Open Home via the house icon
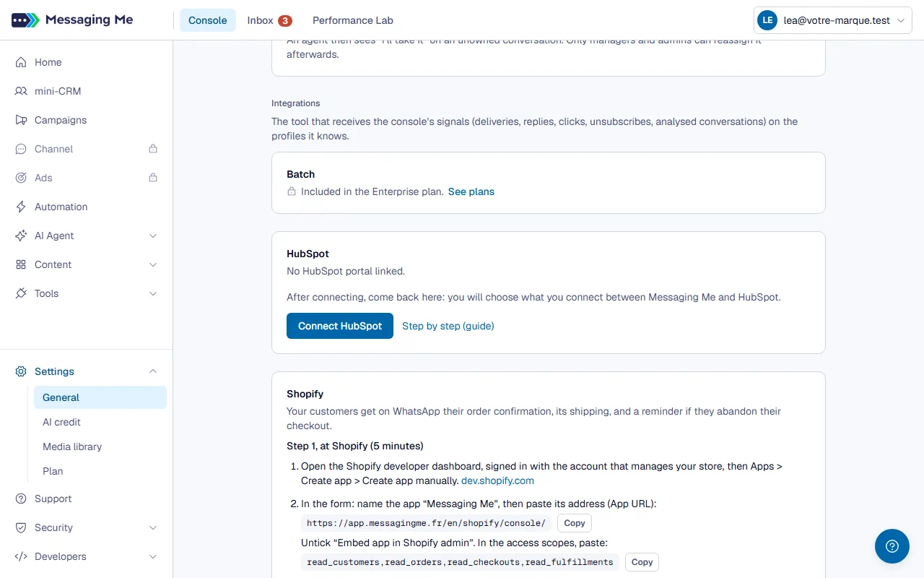Image resolution: width=924 pixels, height=578 pixels. tap(21, 62)
